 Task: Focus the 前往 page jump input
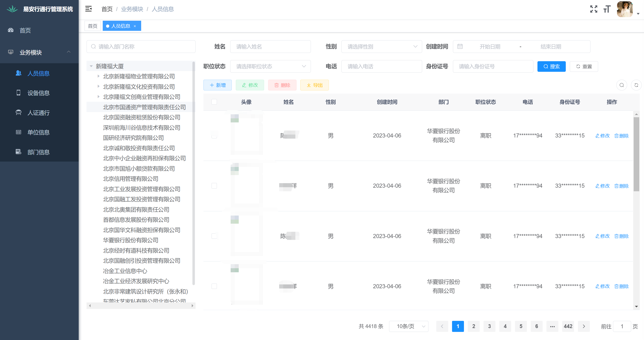click(622, 326)
